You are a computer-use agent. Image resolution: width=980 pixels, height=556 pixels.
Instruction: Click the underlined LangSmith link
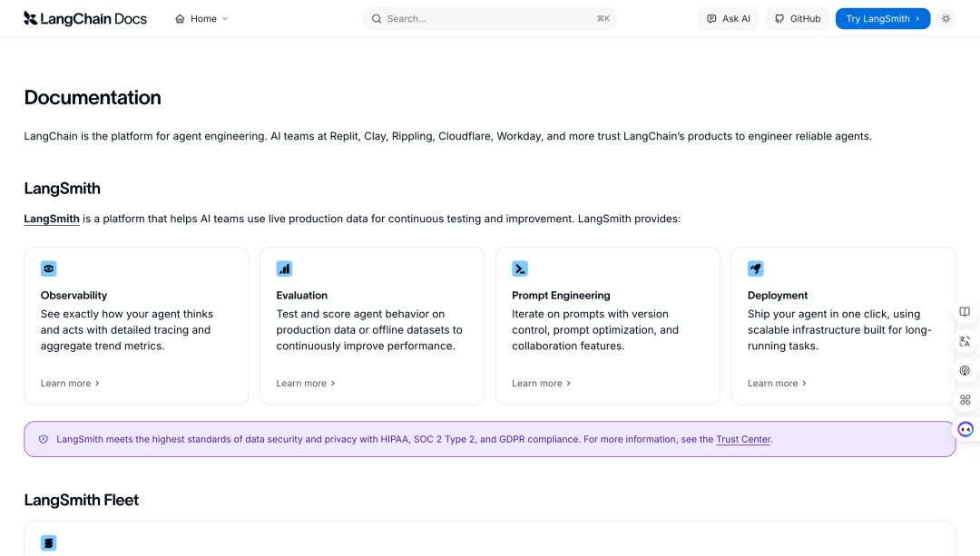coord(52,219)
